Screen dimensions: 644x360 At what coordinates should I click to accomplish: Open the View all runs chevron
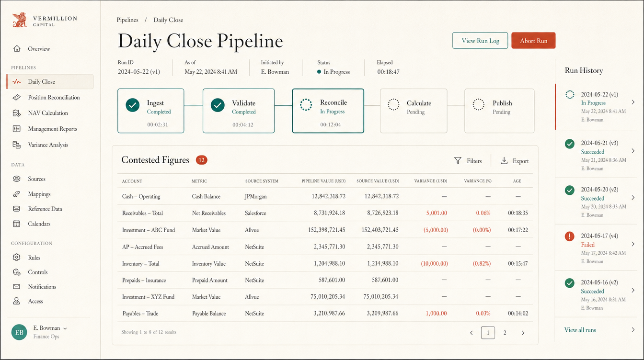coord(633,330)
